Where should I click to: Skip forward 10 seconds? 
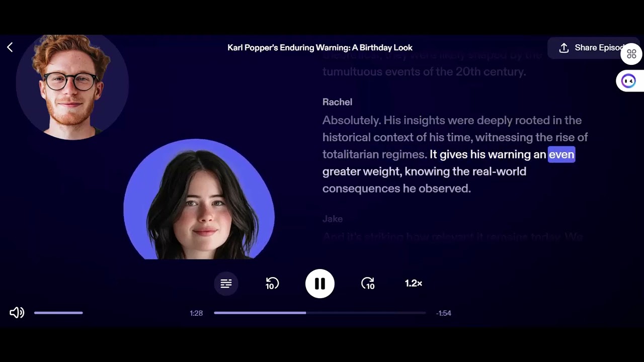pyautogui.click(x=368, y=284)
